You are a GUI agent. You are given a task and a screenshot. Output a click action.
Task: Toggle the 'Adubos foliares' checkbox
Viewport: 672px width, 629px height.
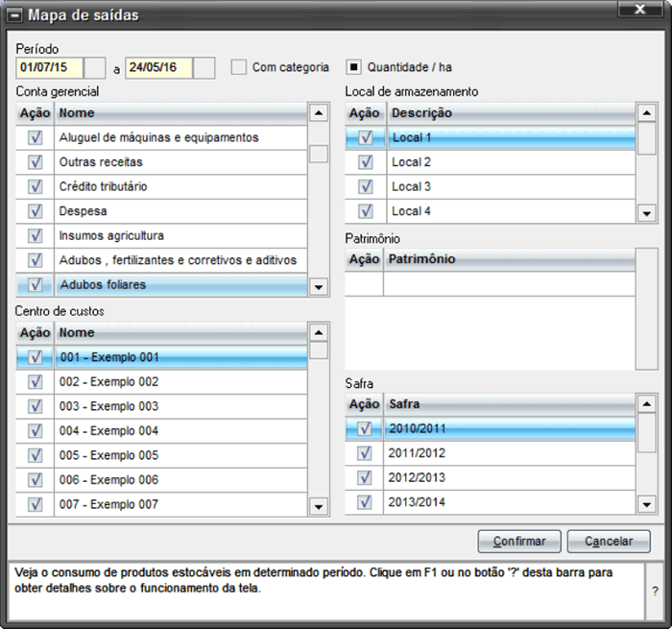pyautogui.click(x=36, y=284)
